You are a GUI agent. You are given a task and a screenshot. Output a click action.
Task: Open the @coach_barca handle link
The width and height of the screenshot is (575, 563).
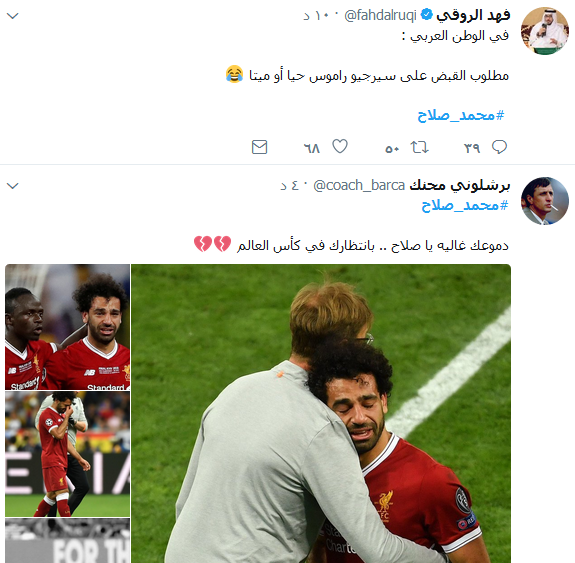click(359, 186)
